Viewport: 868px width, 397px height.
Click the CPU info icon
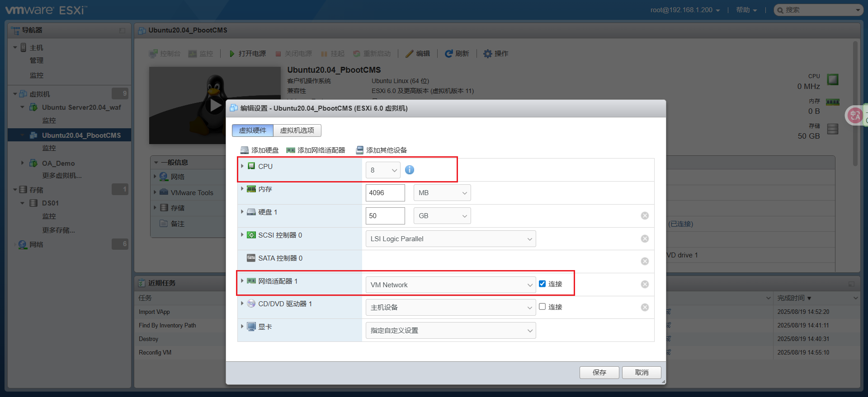pyautogui.click(x=410, y=170)
